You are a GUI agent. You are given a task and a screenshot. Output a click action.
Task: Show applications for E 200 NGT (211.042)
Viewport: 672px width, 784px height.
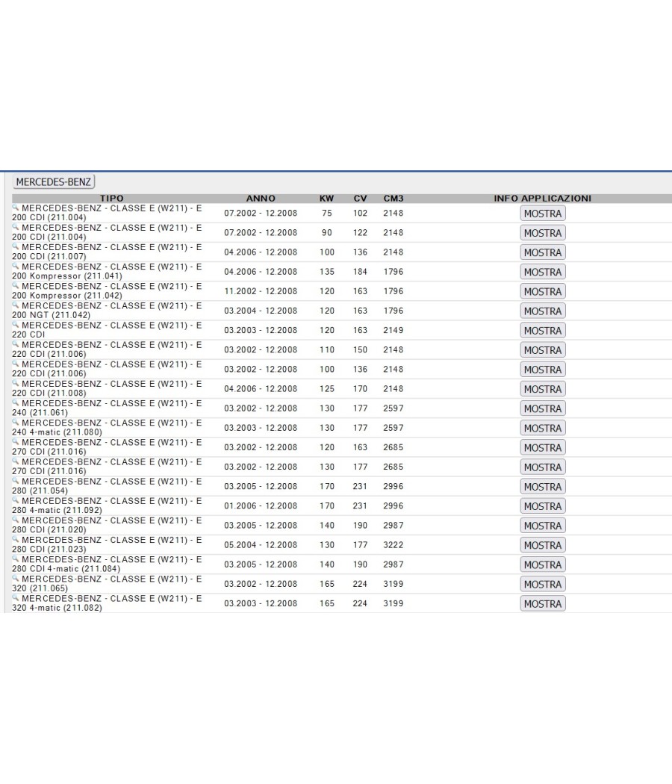(x=543, y=311)
